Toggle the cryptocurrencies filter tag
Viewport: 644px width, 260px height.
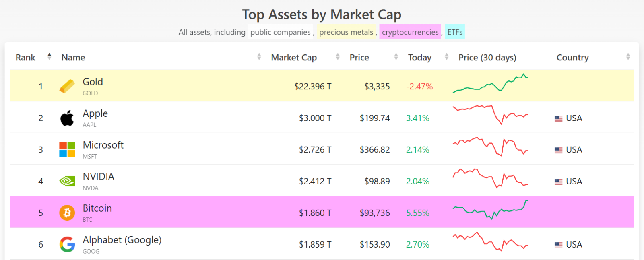pyautogui.click(x=410, y=32)
